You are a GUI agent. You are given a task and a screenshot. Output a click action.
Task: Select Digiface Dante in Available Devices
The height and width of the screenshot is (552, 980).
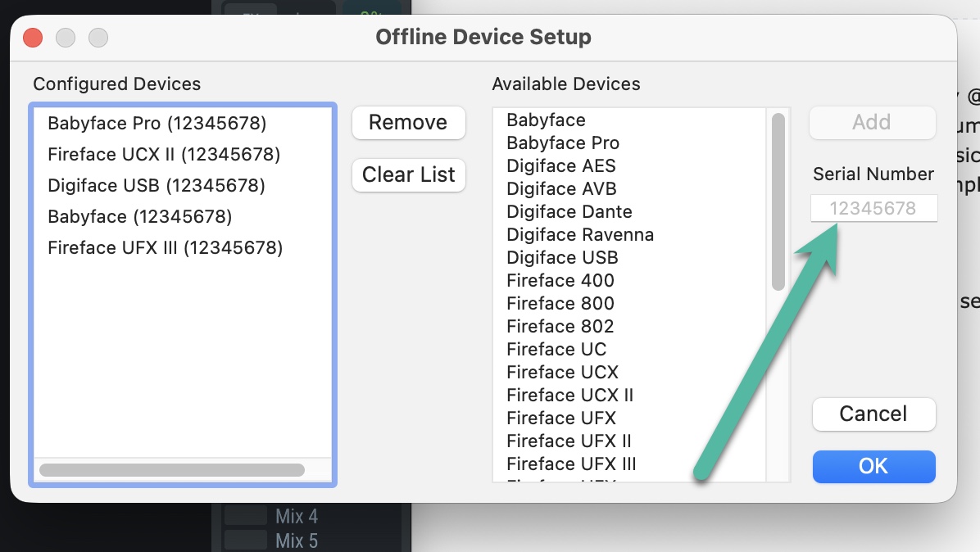coord(630,211)
